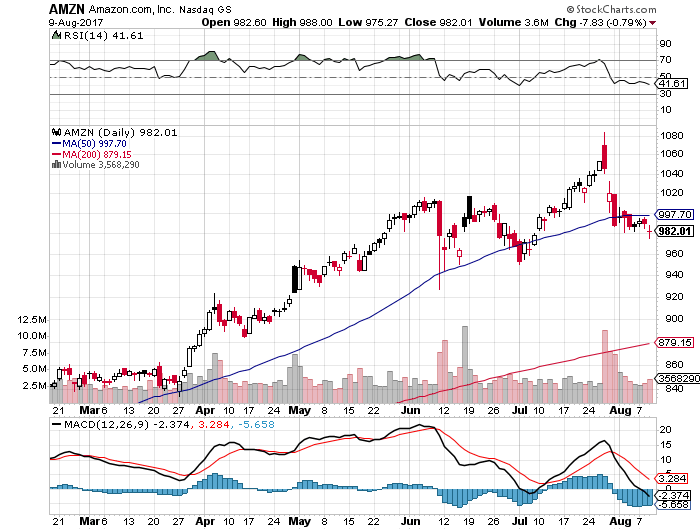The height and width of the screenshot is (530, 700).
Task: Click the 12.5M volume axis label
Action: [32, 320]
